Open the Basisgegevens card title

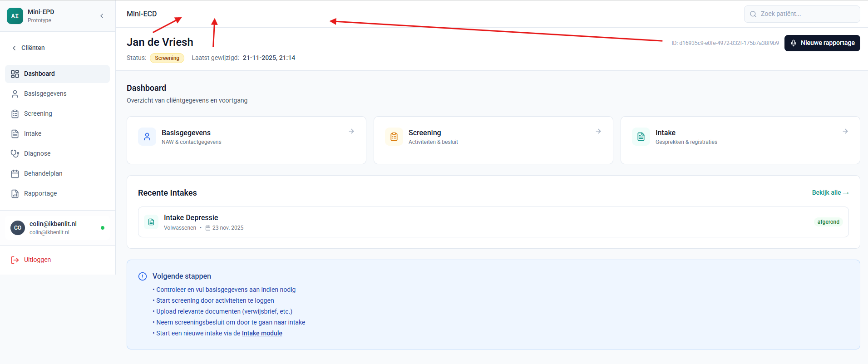click(x=186, y=133)
